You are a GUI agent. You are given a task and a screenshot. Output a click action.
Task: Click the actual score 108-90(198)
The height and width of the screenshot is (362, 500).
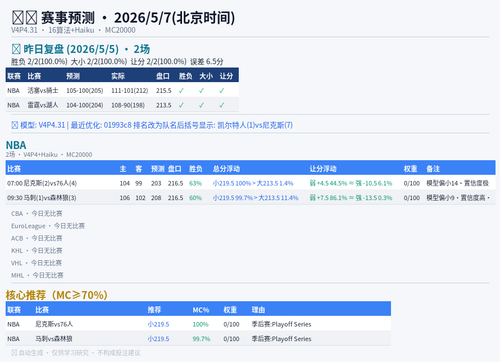click(128, 105)
